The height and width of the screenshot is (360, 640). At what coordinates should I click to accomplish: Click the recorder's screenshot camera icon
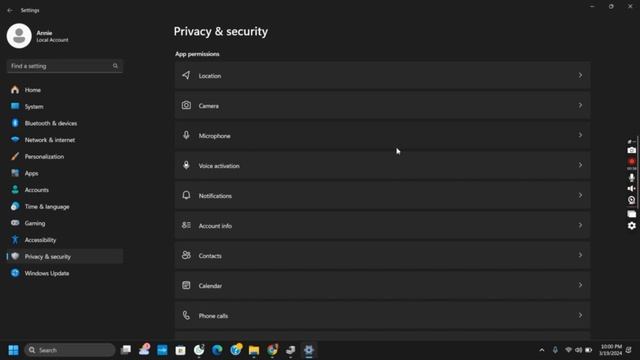[x=631, y=150]
